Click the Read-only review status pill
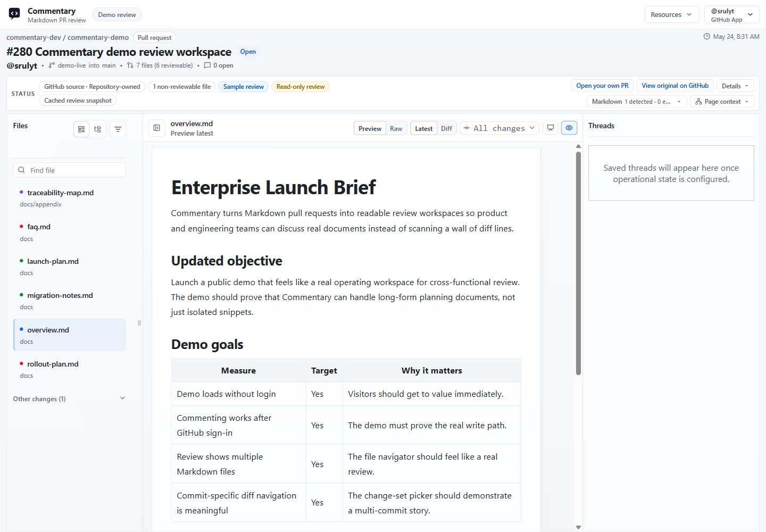766x532 pixels. coord(301,87)
